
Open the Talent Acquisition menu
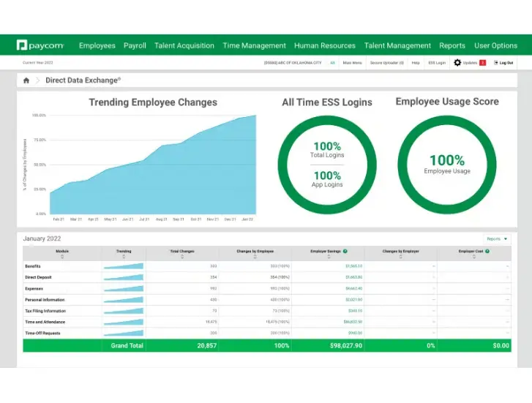point(184,45)
